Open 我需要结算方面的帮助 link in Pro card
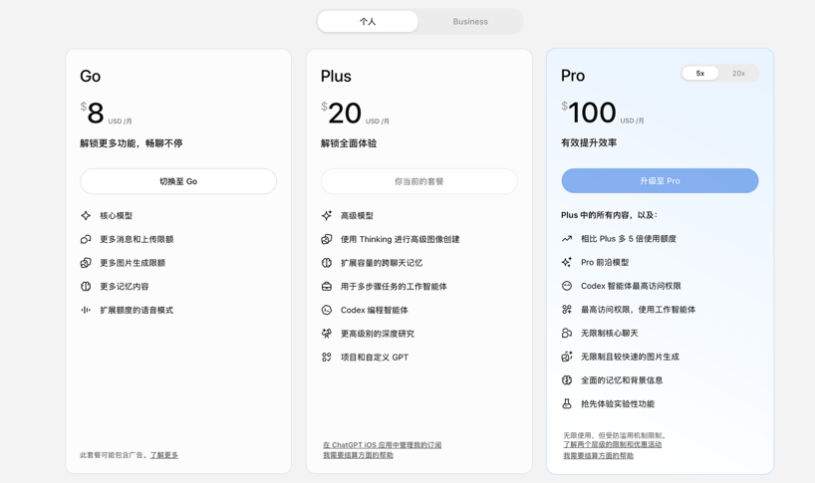Screen dimensions: 815x483 (598, 455)
